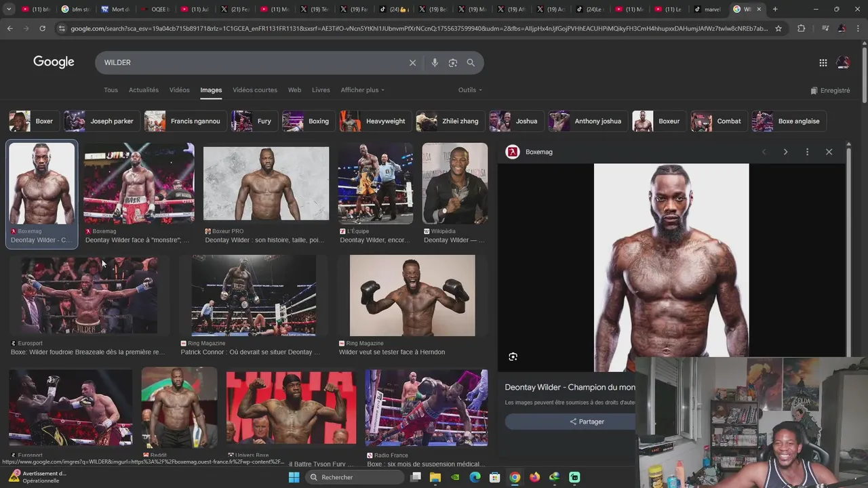This screenshot has height=488, width=868.
Task: Open Chrome extensions puzzle icon
Action: (801, 28)
